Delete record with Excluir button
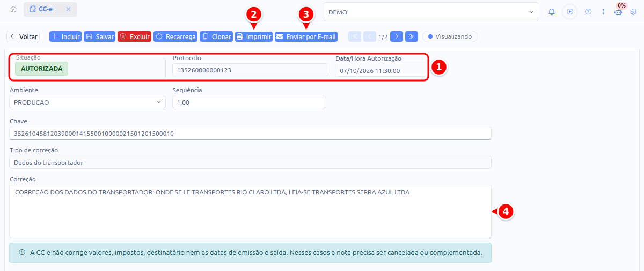The width and height of the screenshot is (644, 271). pos(134,36)
